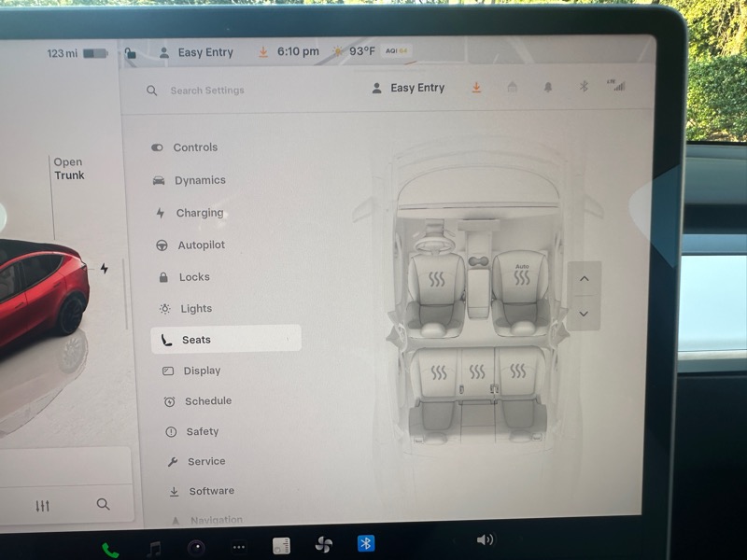
Task: Open the Software settings section
Action: [211, 491]
